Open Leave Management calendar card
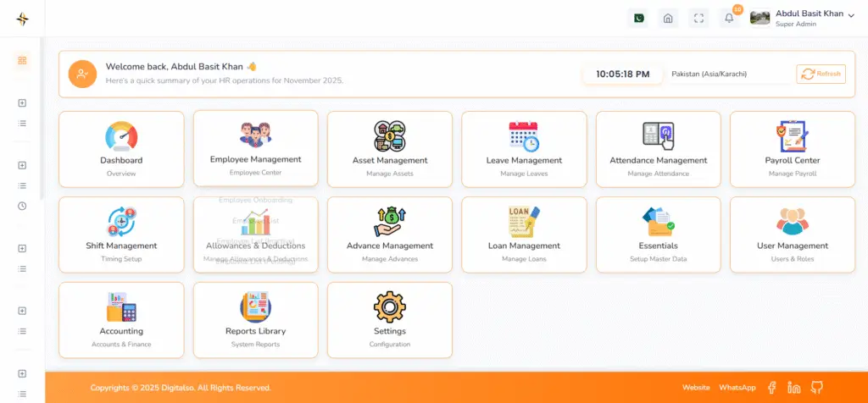The image size is (868, 403). click(524, 149)
